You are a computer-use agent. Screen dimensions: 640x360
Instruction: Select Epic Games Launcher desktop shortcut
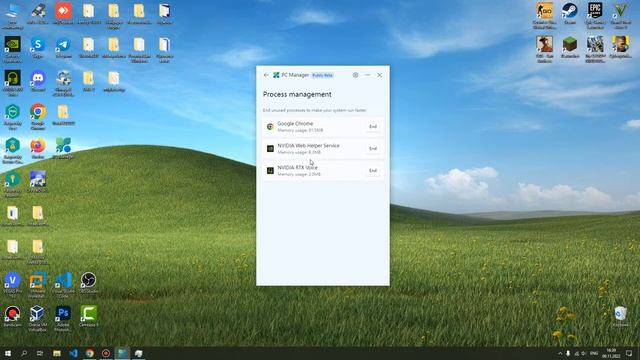[x=595, y=16]
